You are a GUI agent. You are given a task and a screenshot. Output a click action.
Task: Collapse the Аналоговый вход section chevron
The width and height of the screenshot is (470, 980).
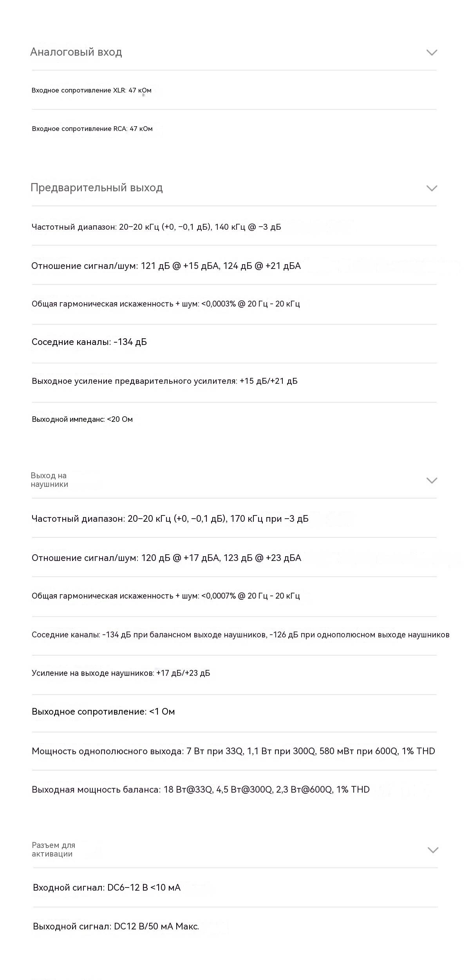pos(432,53)
